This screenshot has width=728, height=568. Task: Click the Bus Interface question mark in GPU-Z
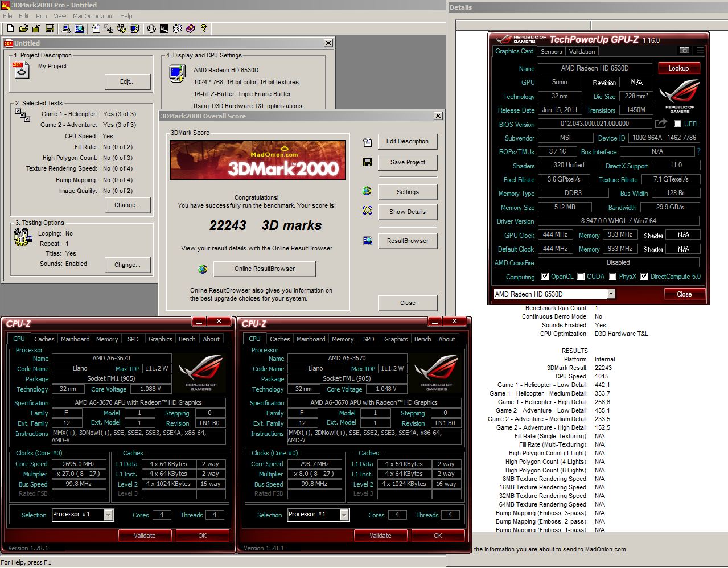coord(698,151)
